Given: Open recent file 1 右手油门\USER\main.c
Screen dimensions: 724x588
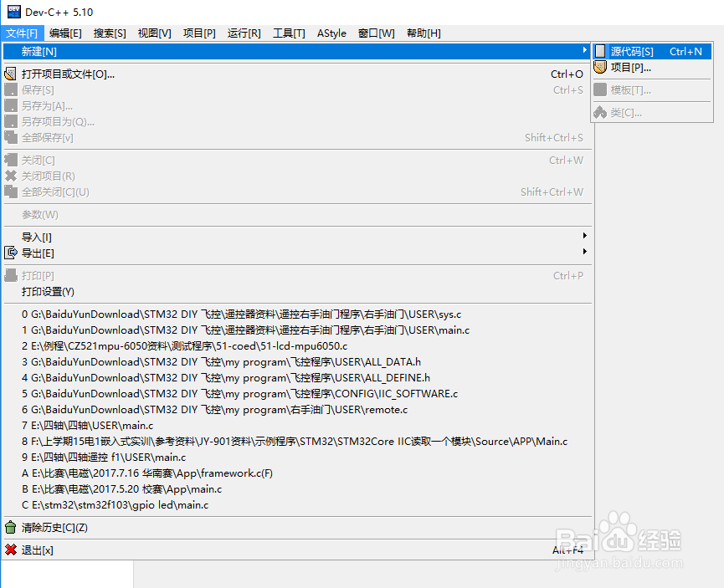Looking at the screenshot, I should [x=296, y=330].
